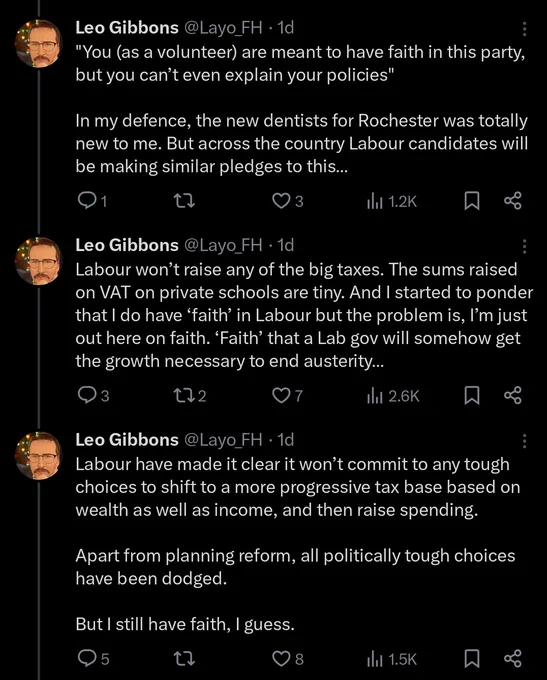This screenshot has height=680, width=547.
Task: Open more options on third tweet
Action: click(524, 441)
